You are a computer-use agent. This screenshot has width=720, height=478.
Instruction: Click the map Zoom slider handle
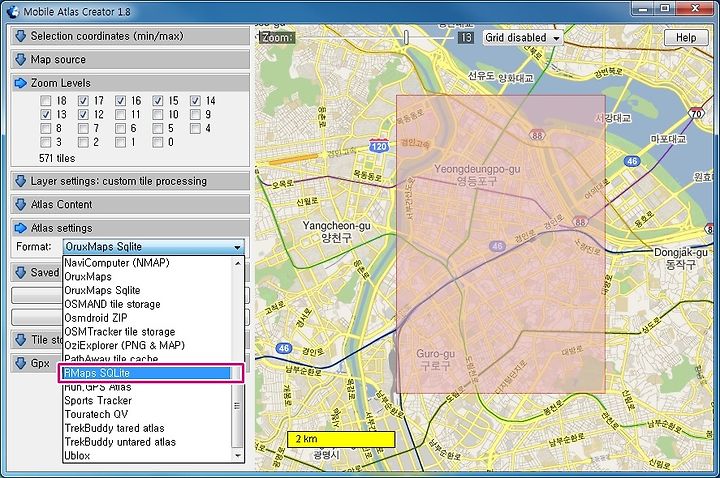[406, 37]
